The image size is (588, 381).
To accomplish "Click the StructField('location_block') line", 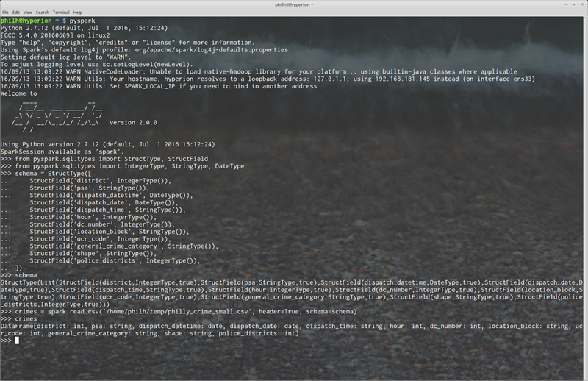I will [110, 232].
